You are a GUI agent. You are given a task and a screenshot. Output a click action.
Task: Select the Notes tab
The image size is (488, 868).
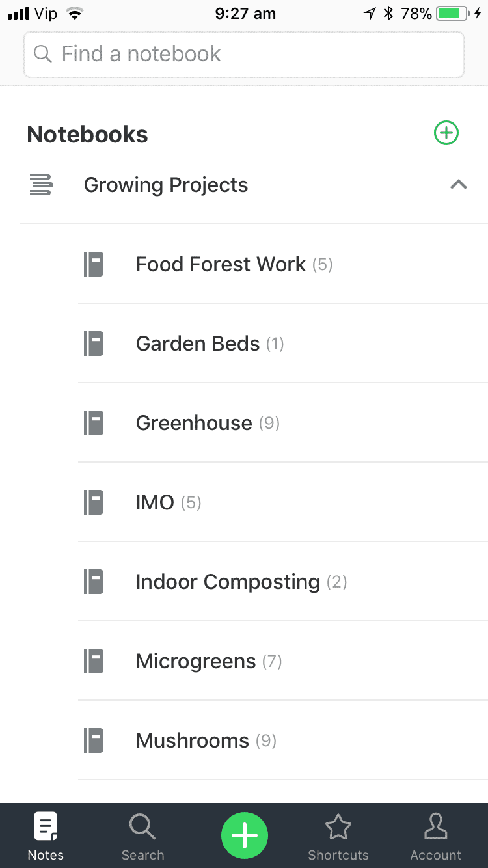46,836
